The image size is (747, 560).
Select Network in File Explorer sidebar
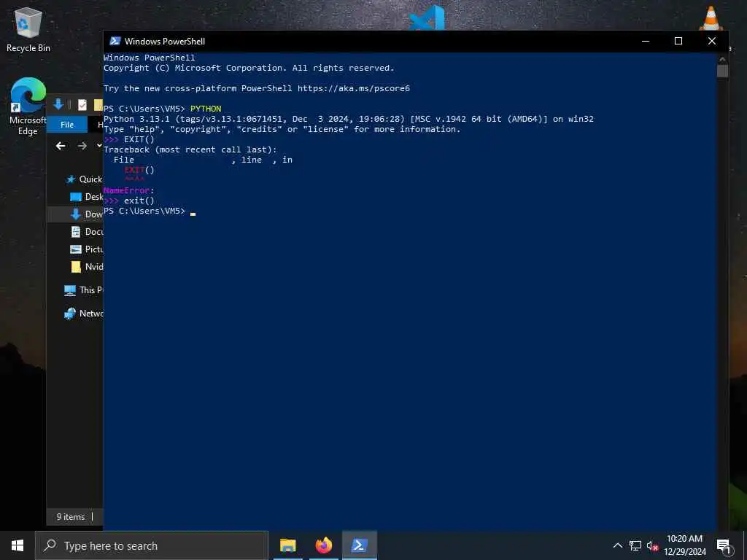pos(83,314)
